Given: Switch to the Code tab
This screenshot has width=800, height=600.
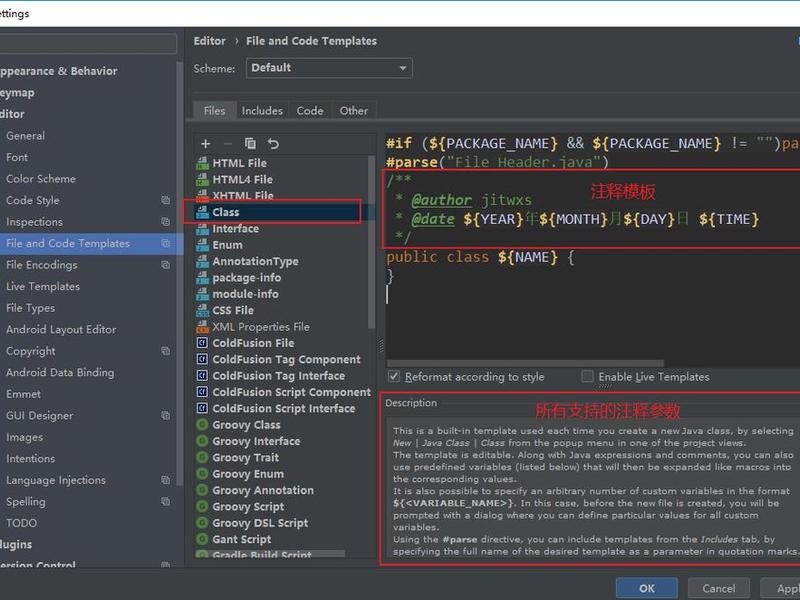Looking at the screenshot, I should [x=310, y=110].
